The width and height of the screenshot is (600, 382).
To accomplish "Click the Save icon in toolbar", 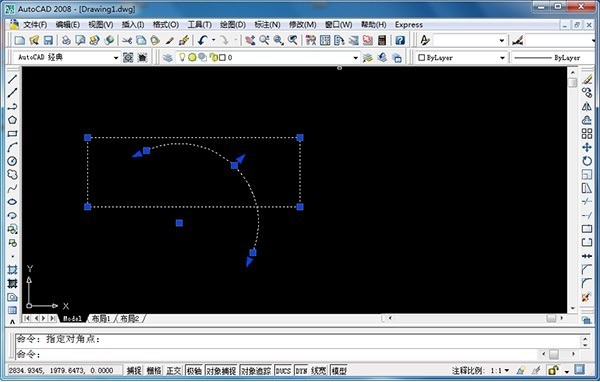I will coord(48,40).
